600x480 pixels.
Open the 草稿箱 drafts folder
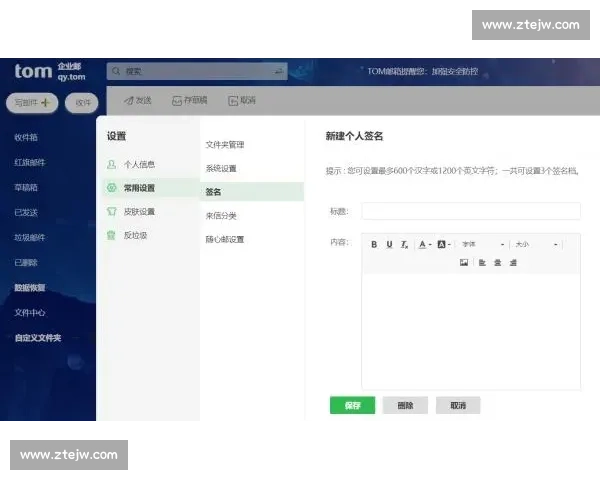26,188
